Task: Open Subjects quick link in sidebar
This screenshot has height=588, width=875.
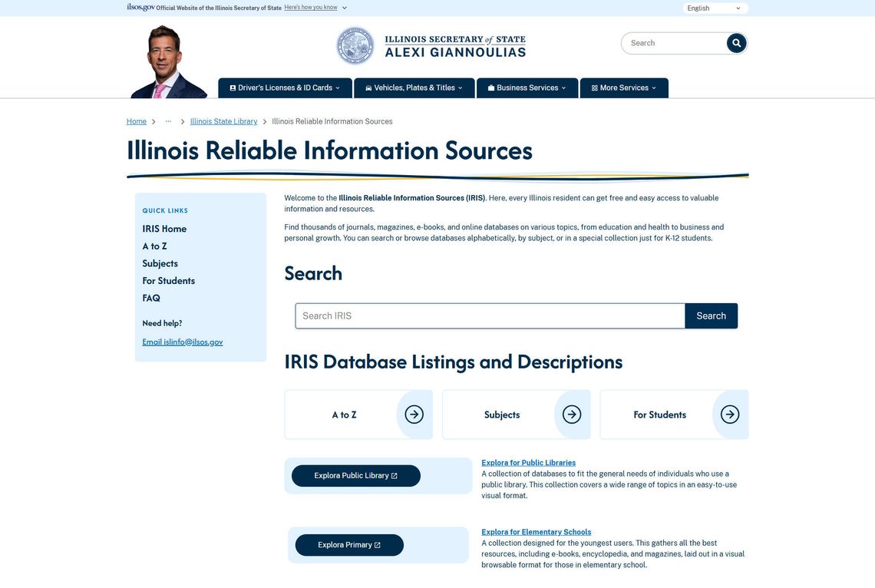Action: [x=160, y=263]
